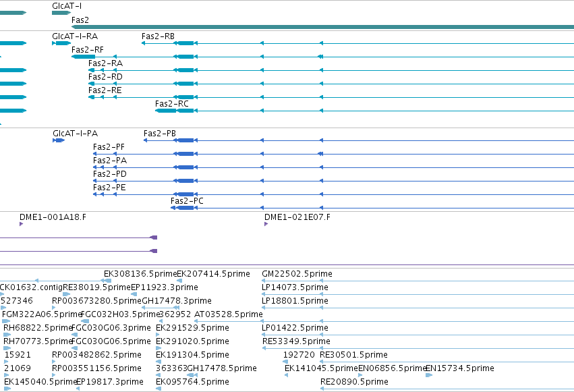Select EK095764.5prime EST label

[192, 382]
